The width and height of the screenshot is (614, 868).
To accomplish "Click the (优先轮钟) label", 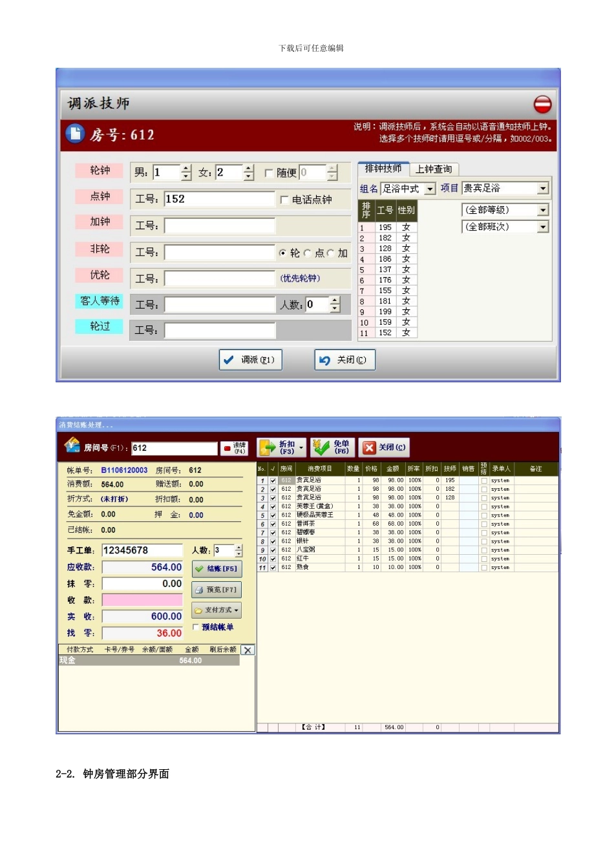I will pyautogui.click(x=300, y=278).
